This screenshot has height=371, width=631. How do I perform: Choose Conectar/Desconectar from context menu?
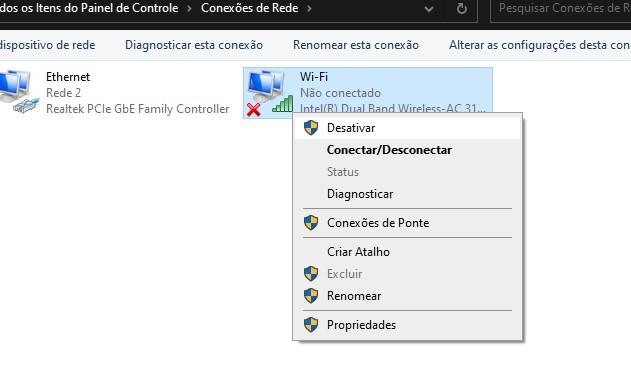tap(389, 150)
